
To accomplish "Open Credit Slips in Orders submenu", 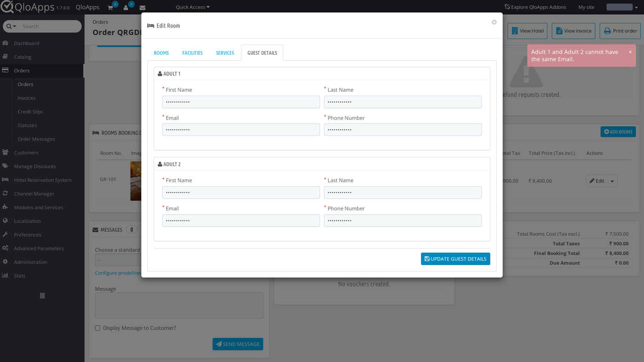I will coord(30,112).
